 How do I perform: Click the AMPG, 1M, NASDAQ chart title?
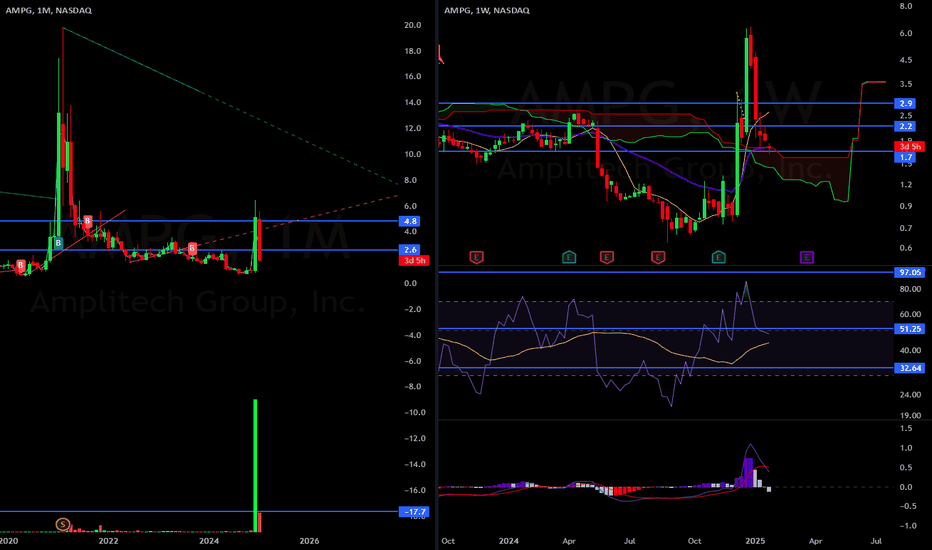point(49,10)
